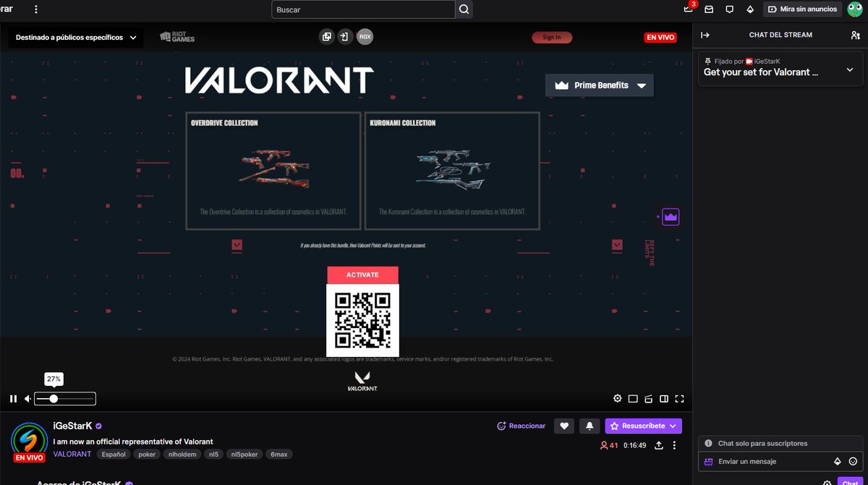
Task: Click the sign-in door icon in stream header
Action: coord(344,37)
